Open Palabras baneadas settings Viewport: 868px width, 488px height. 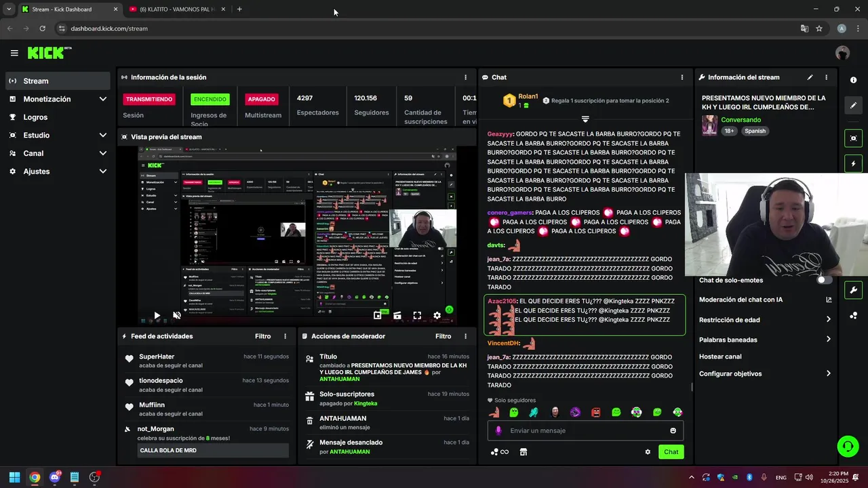coord(765,340)
